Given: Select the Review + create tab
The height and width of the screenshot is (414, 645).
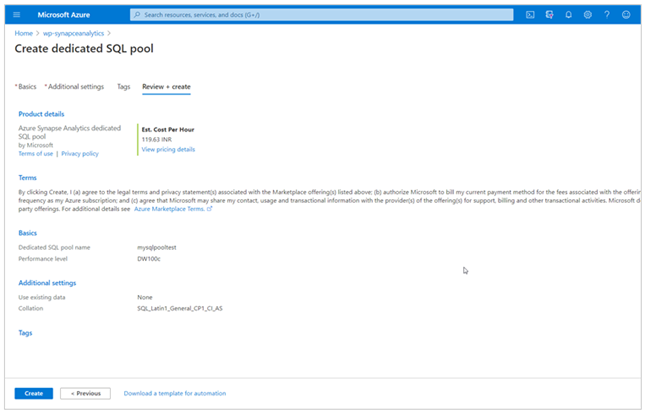Looking at the screenshot, I should (166, 87).
